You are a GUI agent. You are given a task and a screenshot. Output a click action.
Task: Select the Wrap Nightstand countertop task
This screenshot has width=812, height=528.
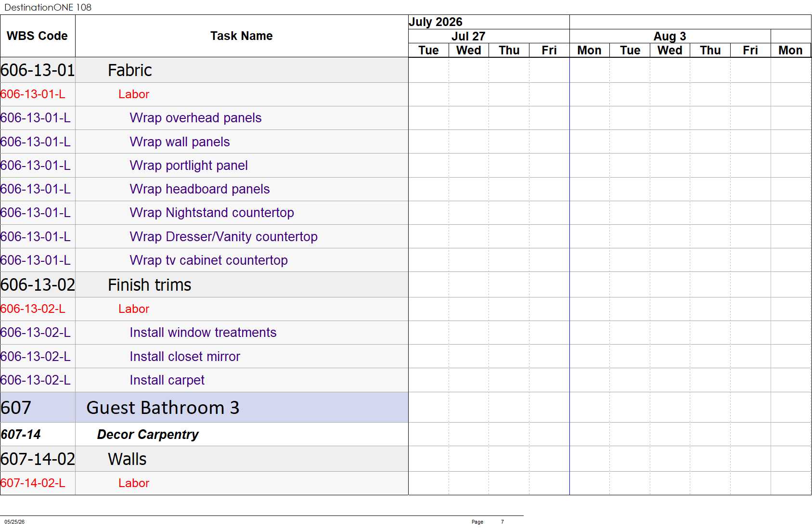point(212,213)
